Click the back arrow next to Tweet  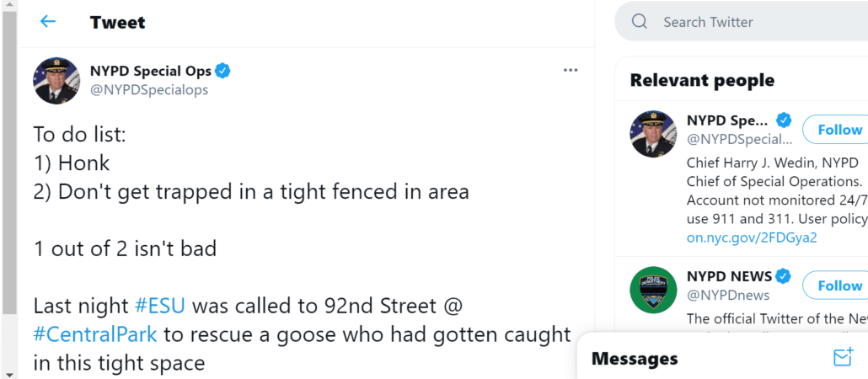[x=48, y=22]
